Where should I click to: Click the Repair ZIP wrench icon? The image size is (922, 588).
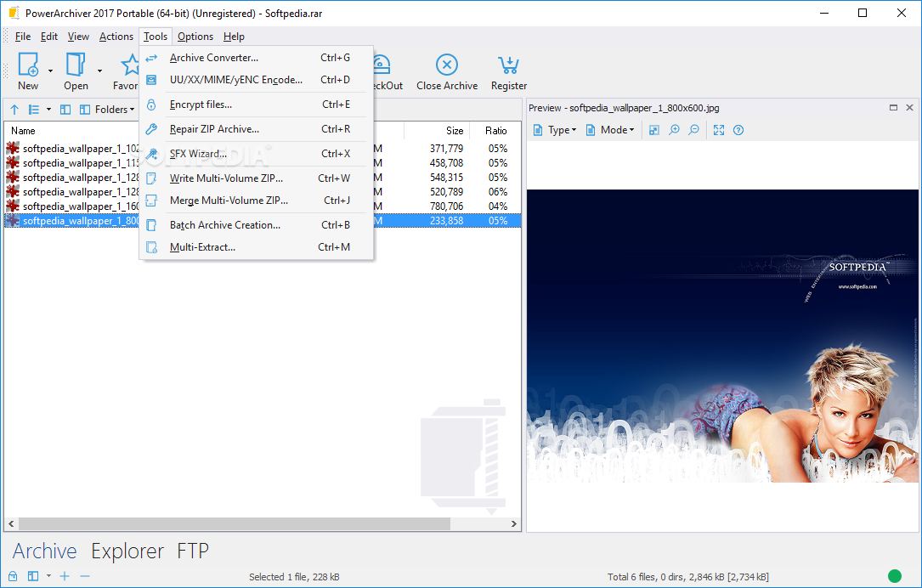pos(151,129)
